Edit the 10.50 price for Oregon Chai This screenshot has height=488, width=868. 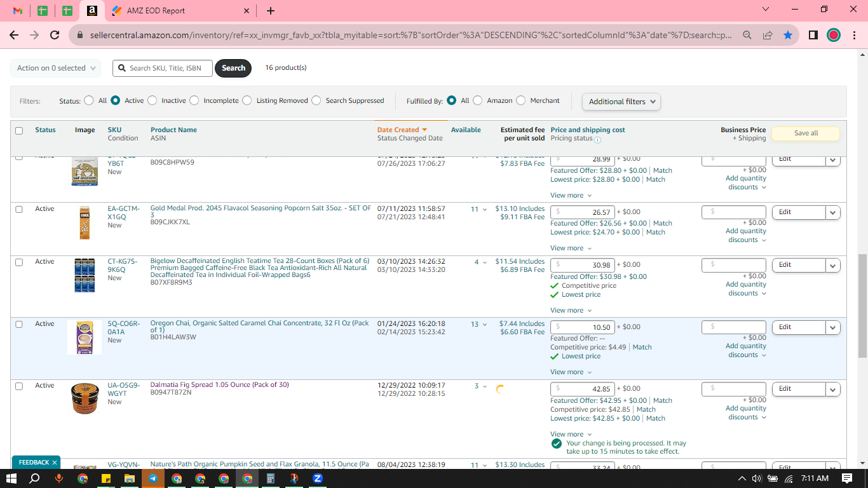(x=583, y=327)
